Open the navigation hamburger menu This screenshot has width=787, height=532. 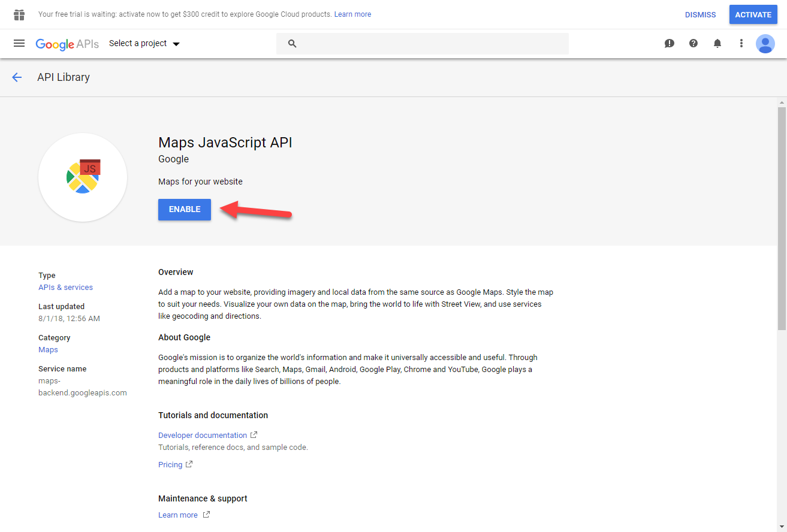19,43
